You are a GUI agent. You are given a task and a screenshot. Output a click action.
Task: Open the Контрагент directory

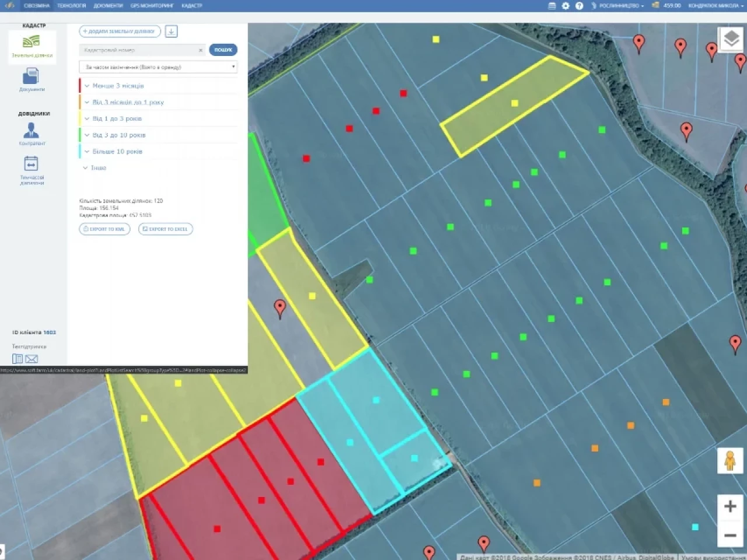(32, 134)
